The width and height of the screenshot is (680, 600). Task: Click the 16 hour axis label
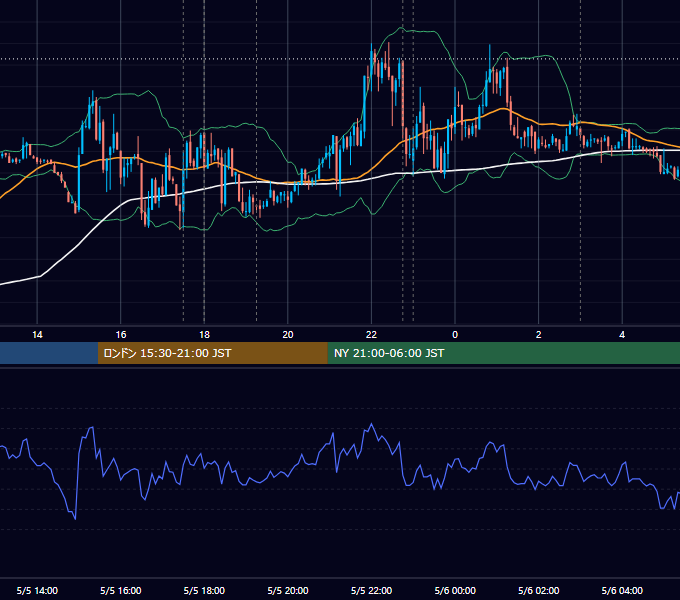click(x=121, y=335)
